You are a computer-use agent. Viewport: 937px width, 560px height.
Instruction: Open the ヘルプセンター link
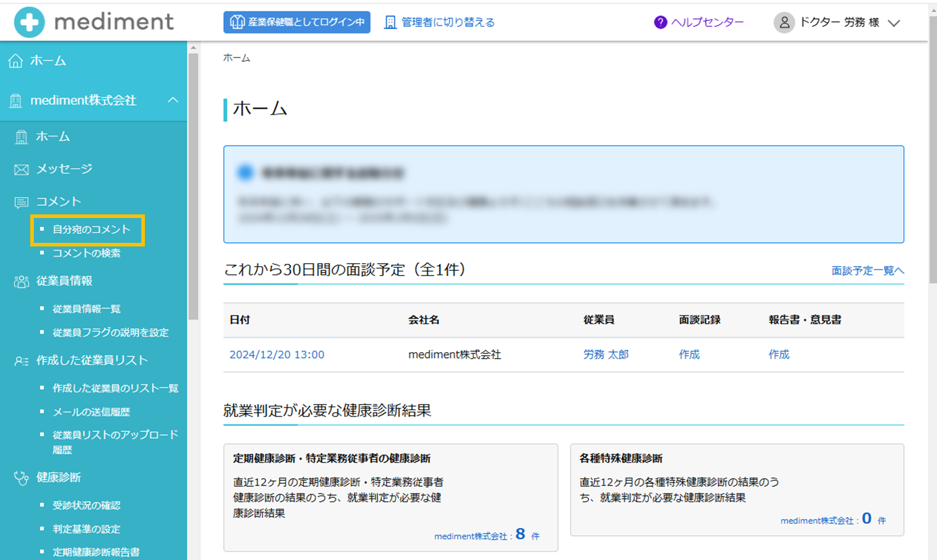(x=707, y=23)
